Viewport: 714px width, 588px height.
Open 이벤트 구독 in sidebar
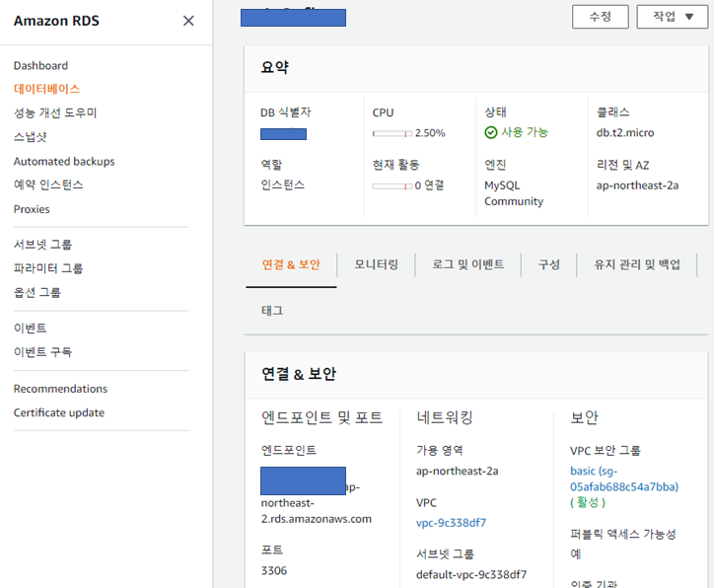click(x=42, y=351)
